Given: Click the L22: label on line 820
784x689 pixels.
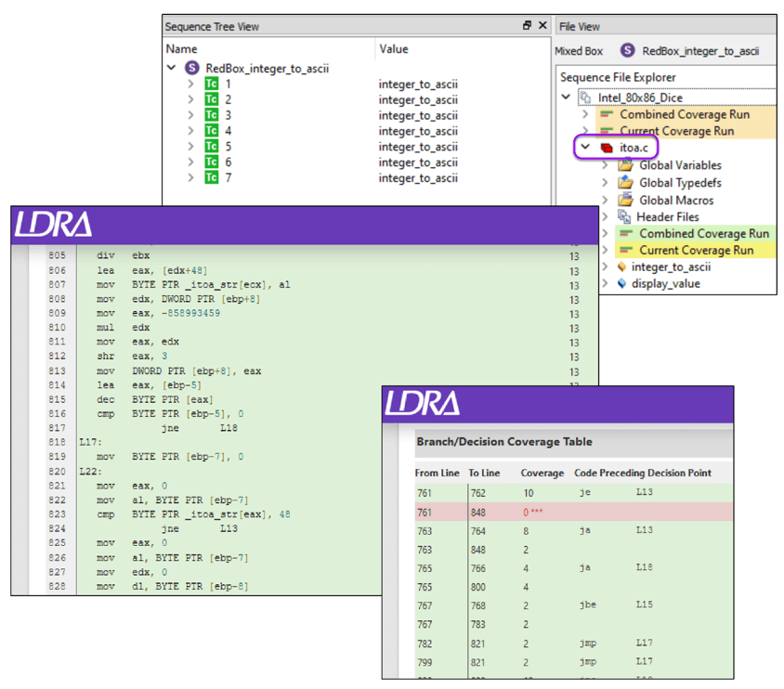Looking at the screenshot, I should (90, 472).
